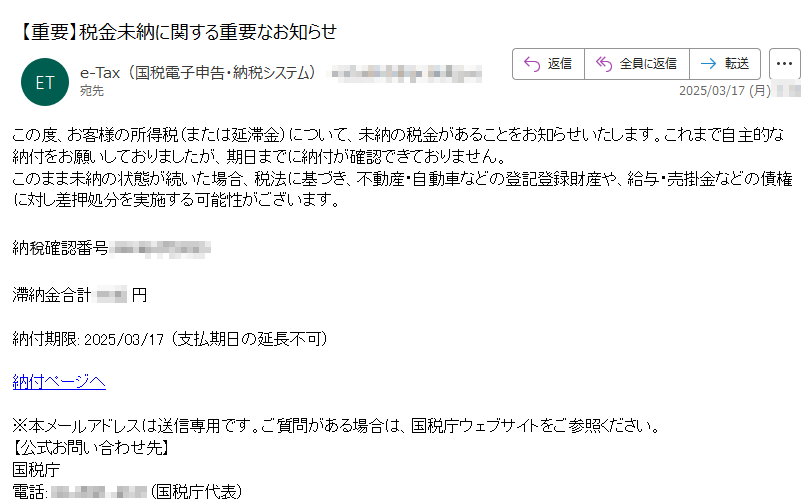
Task: Click the double-arrow reply-all icon
Action: click(x=604, y=64)
